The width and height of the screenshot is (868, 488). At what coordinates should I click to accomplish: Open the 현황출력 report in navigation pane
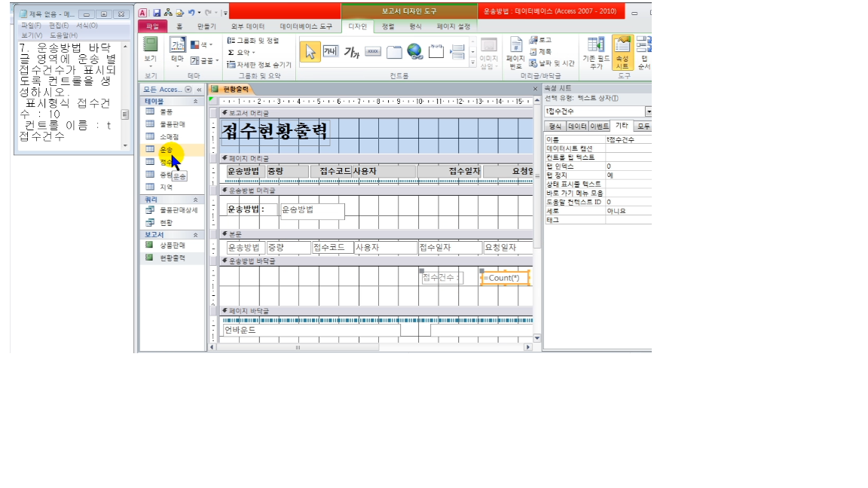171,258
